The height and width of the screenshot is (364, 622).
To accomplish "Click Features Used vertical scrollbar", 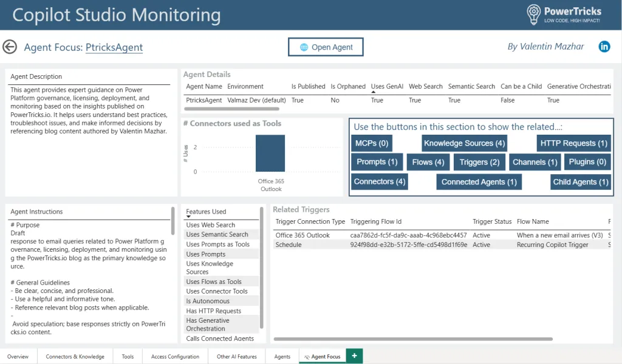I will [261, 268].
